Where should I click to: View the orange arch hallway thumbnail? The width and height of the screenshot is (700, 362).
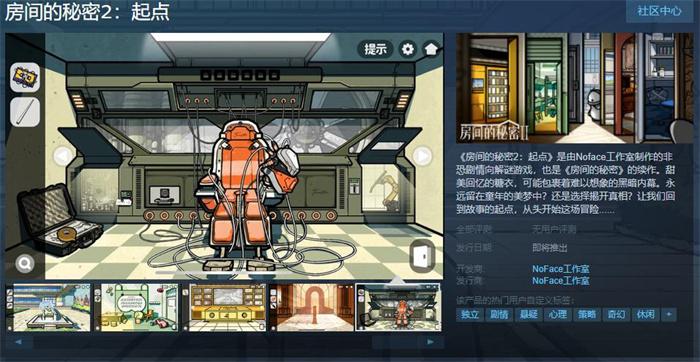click(x=311, y=308)
